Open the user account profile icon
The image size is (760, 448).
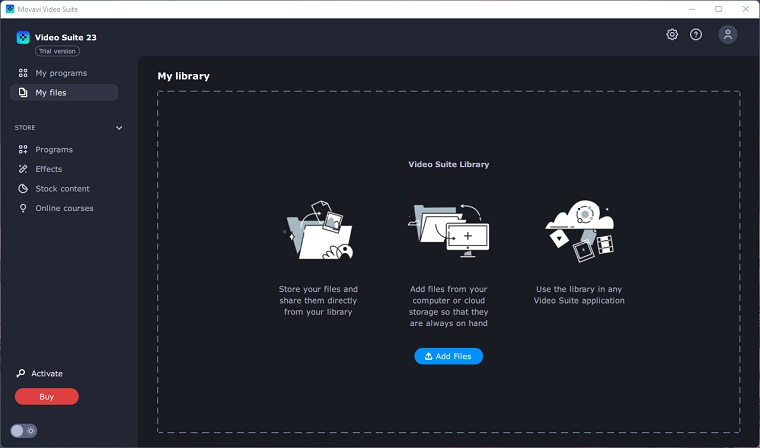click(x=728, y=34)
